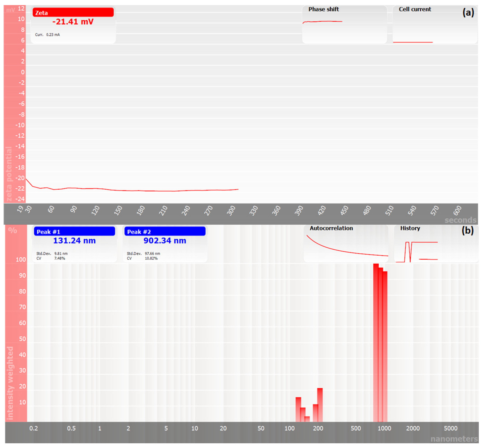Select the blue Peak #2 header
Image resolution: width=483 pixels, height=448 pixels.
click(x=165, y=232)
